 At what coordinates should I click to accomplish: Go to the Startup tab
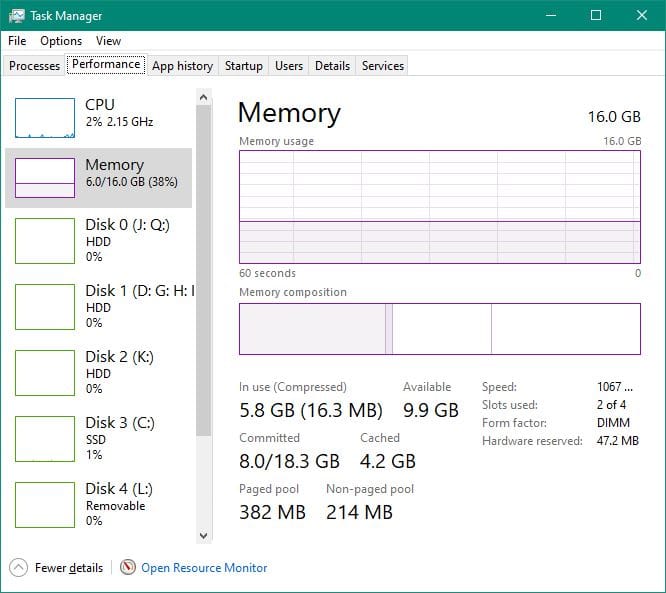coord(243,66)
